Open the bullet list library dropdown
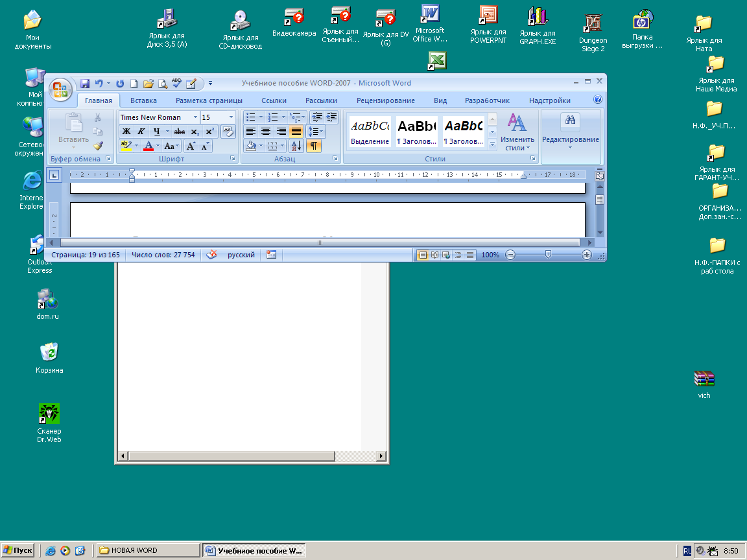Image resolution: width=747 pixels, height=560 pixels. click(261, 117)
